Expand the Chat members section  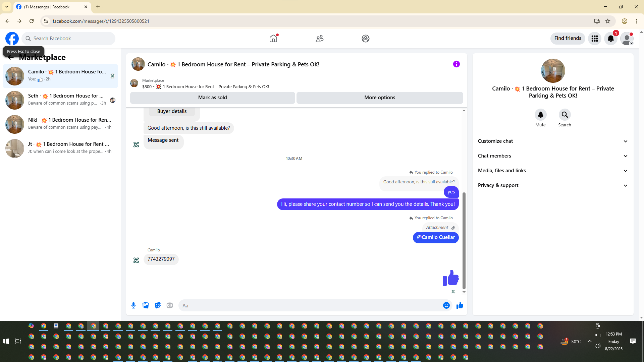pos(552,156)
